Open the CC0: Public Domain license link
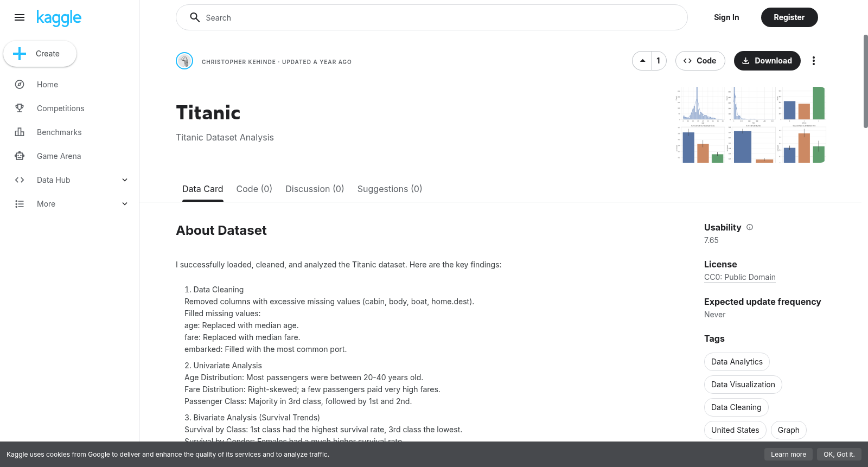Screen dimensions: 868x467 click(x=740, y=277)
